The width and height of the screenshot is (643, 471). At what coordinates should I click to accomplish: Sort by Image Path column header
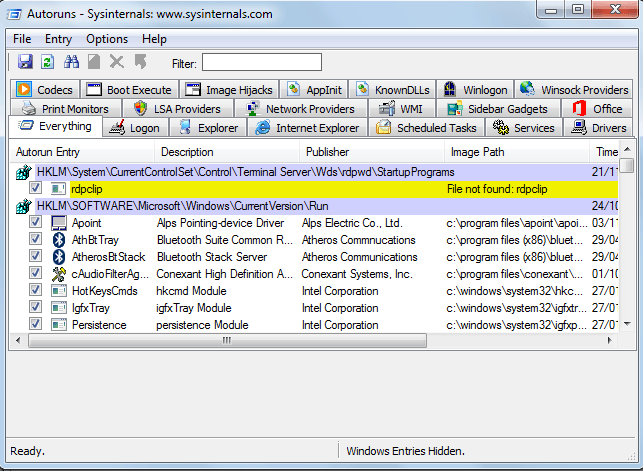(517, 152)
